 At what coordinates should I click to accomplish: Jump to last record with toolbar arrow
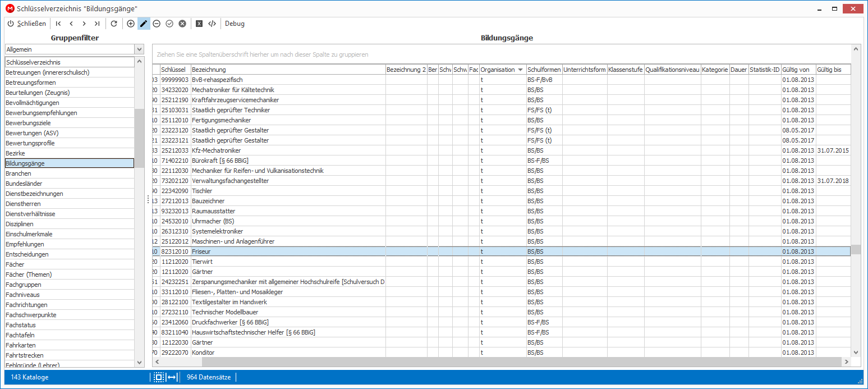(97, 24)
